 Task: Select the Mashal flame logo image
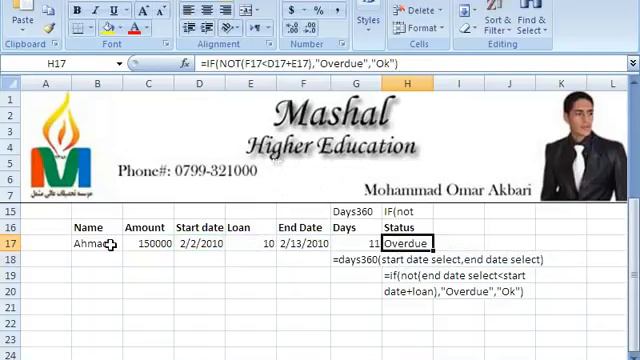point(61,145)
